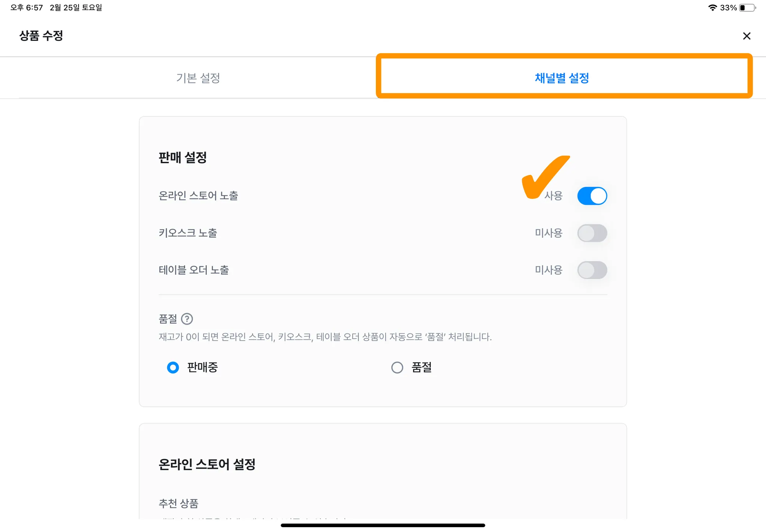Switch to the 기본 설정 tab

[x=198, y=78]
